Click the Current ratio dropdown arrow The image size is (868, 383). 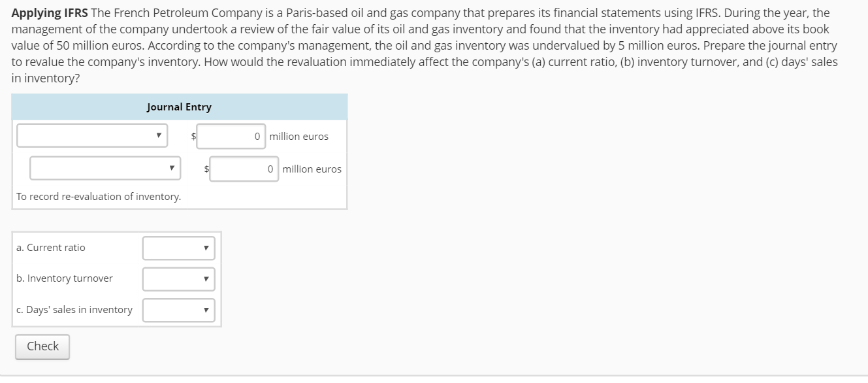206,248
